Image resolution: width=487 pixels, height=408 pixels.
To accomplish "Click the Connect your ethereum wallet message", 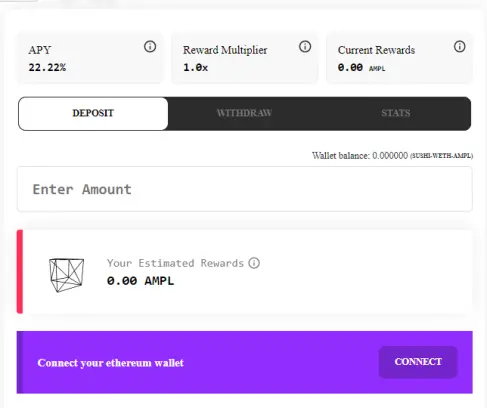I will 111,363.
